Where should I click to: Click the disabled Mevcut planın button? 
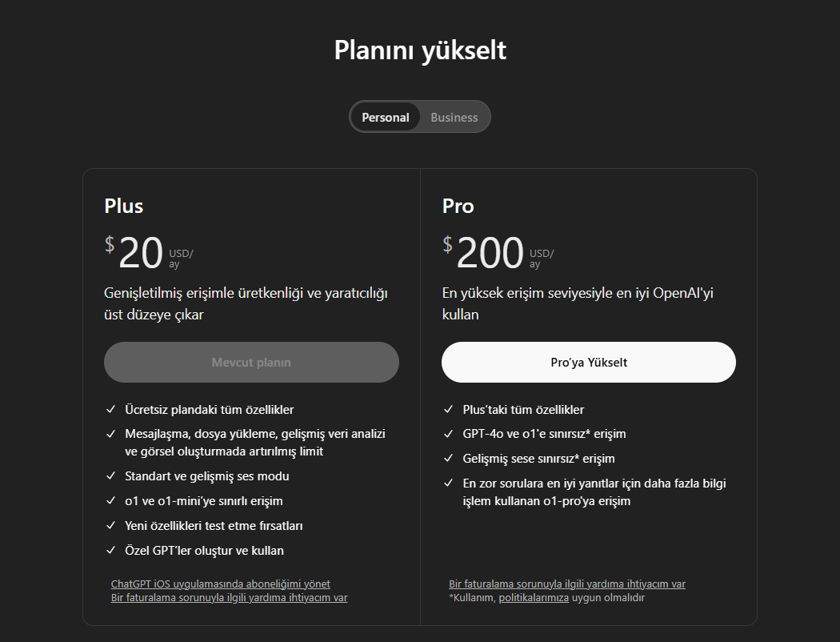(x=251, y=362)
